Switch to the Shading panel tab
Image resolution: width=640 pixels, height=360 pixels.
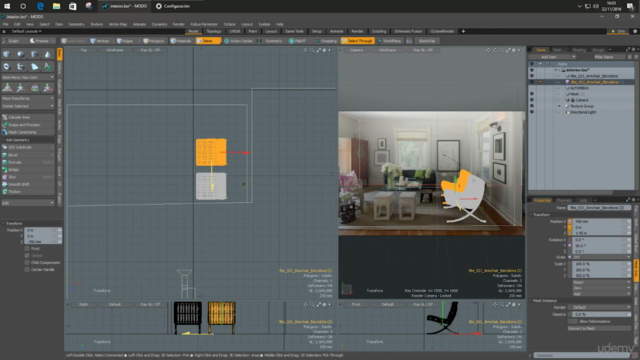point(578,50)
